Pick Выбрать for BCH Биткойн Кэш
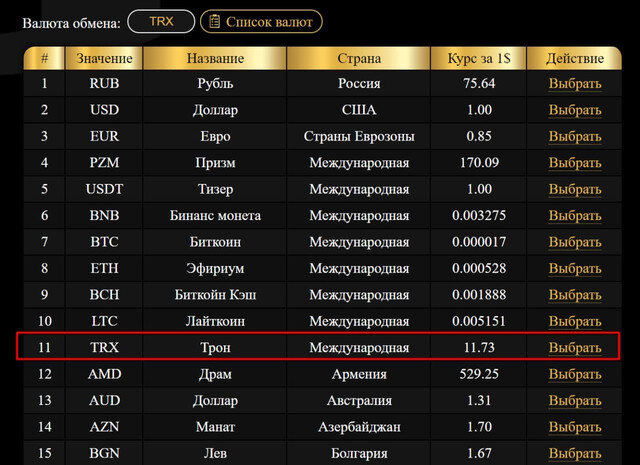 pyautogui.click(x=575, y=295)
